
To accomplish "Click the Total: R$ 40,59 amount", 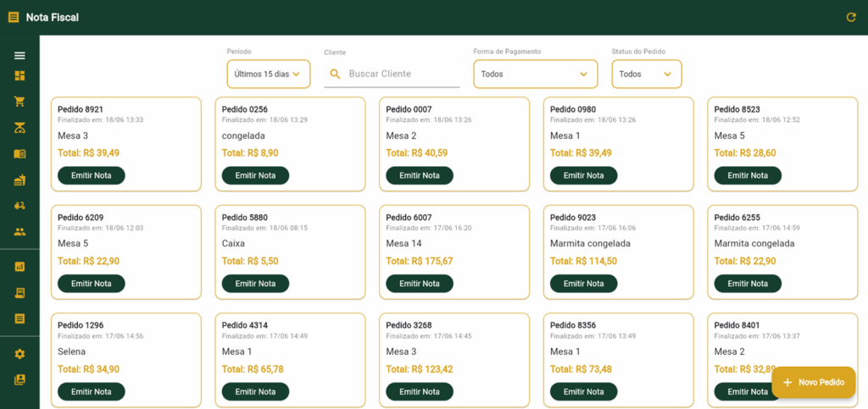I will click(x=417, y=153).
